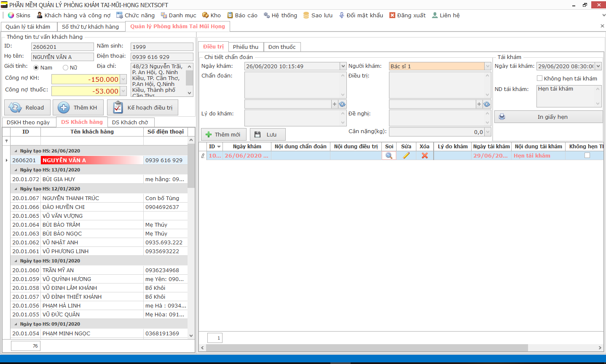
Task: Click the horizontal scrollbar of the treatment grid
Action: 367,348
